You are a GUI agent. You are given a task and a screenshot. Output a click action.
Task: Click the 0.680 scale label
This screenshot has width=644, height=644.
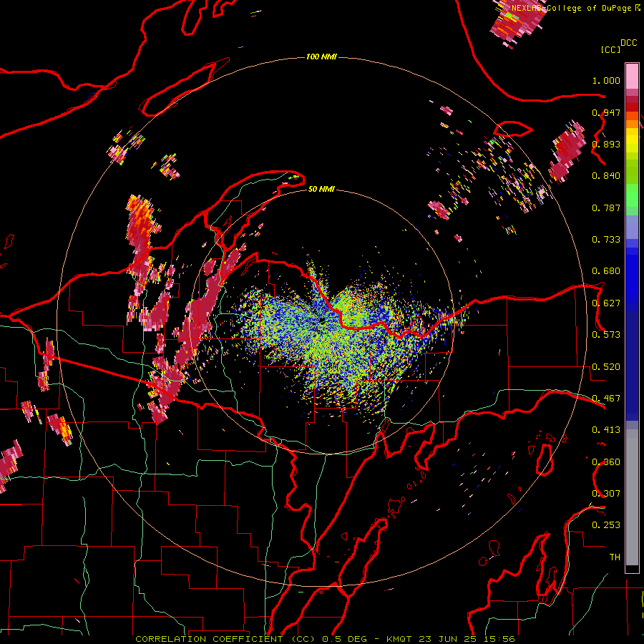(606, 271)
